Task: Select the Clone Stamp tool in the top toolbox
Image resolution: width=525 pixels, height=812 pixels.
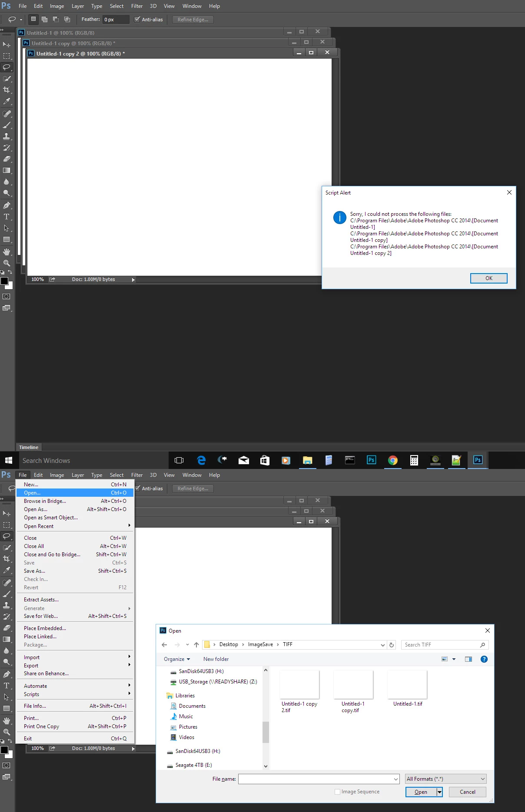Action: tap(7, 136)
